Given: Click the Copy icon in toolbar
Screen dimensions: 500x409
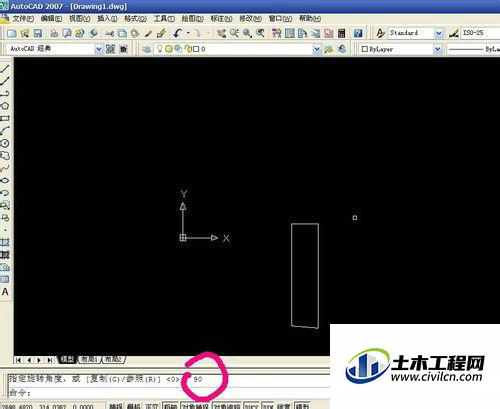Looking at the screenshot, I should (122, 33).
